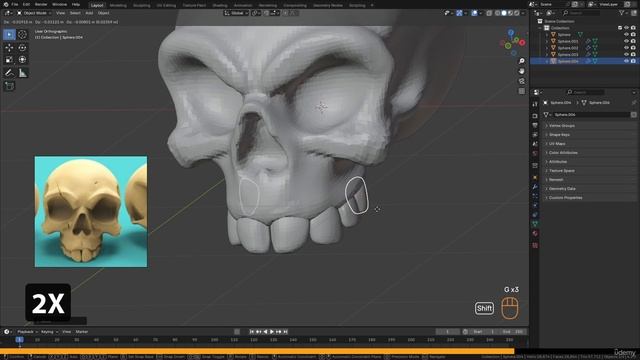
Task: Select the Select Box tool
Action: [9, 35]
